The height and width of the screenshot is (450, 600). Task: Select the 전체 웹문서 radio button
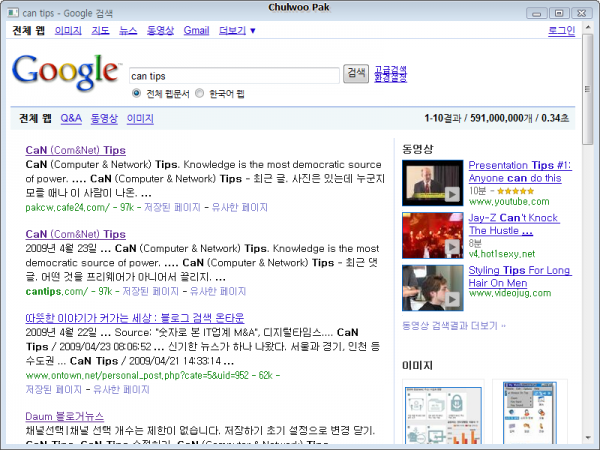pyautogui.click(x=136, y=93)
